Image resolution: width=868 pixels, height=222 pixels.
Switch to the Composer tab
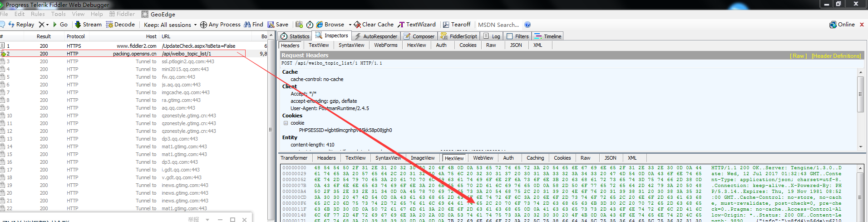(419, 36)
